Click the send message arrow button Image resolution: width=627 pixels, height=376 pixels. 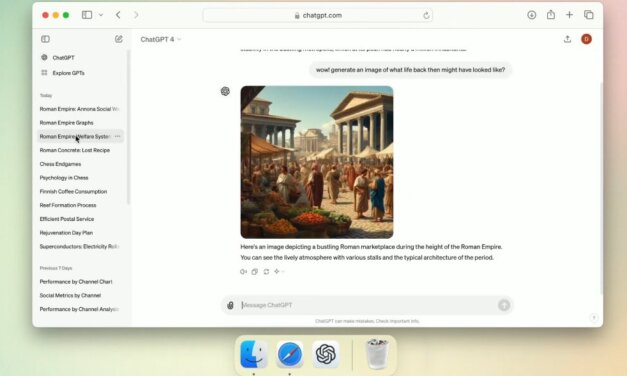pyautogui.click(x=504, y=305)
